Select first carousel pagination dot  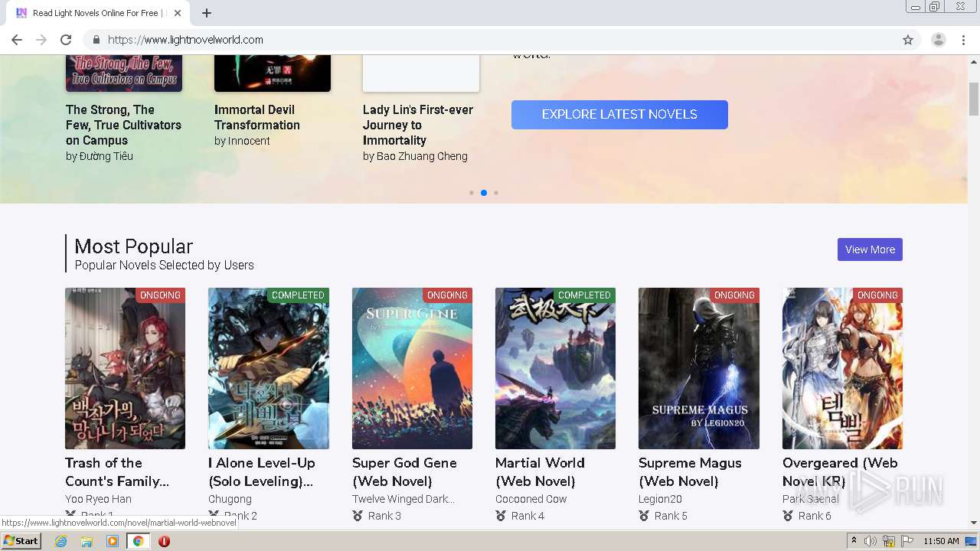(x=472, y=193)
